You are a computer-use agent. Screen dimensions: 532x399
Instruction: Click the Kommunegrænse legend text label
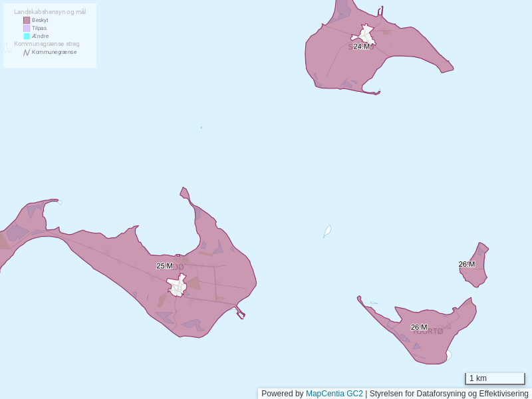coord(54,53)
